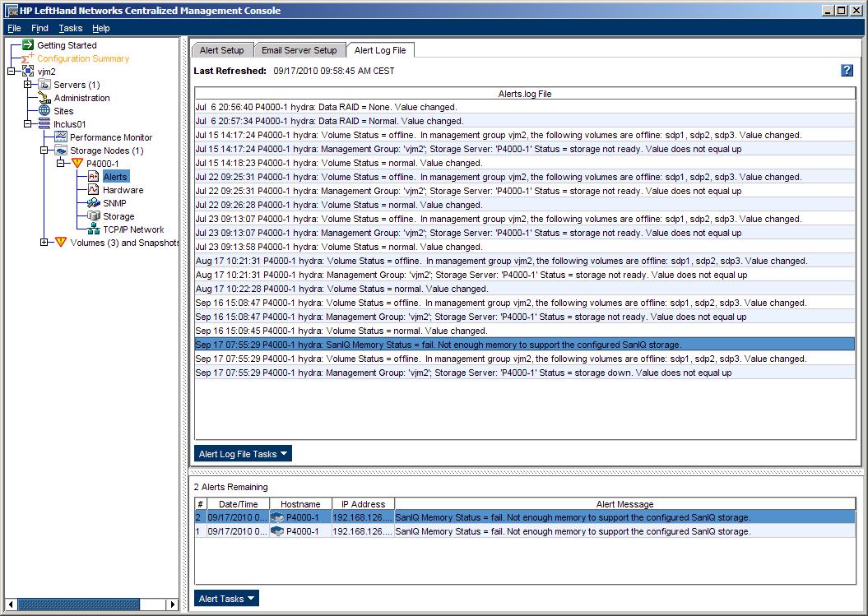Click the Performance Monitor chart icon
Screen dimensions: 868x616
pos(61,137)
